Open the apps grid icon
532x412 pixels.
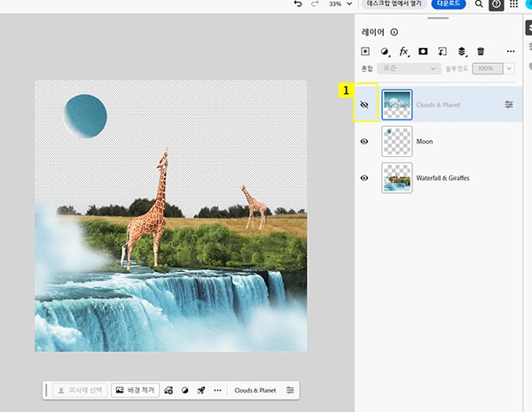[514, 4]
